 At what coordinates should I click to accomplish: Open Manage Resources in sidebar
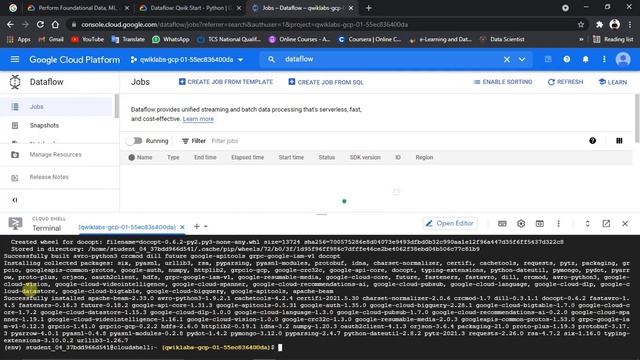(56, 155)
